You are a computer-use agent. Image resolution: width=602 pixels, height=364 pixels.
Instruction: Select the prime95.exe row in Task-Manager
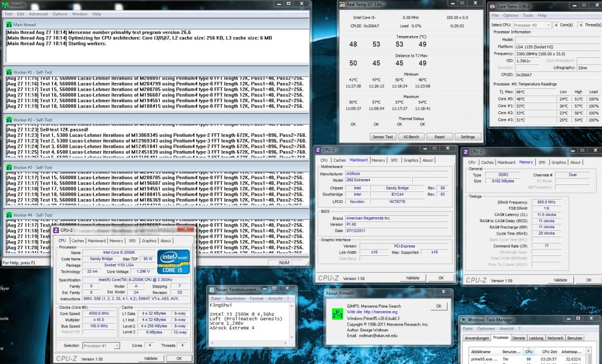526,360
